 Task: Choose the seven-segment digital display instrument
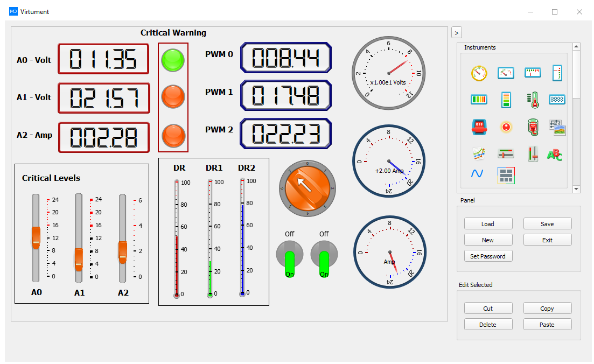point(556,99)
